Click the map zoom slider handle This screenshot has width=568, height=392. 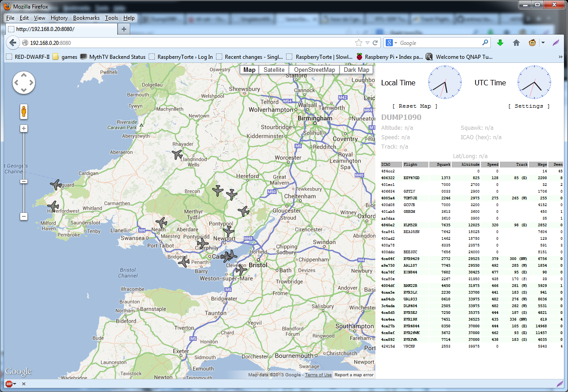click(x=24, y=181)
